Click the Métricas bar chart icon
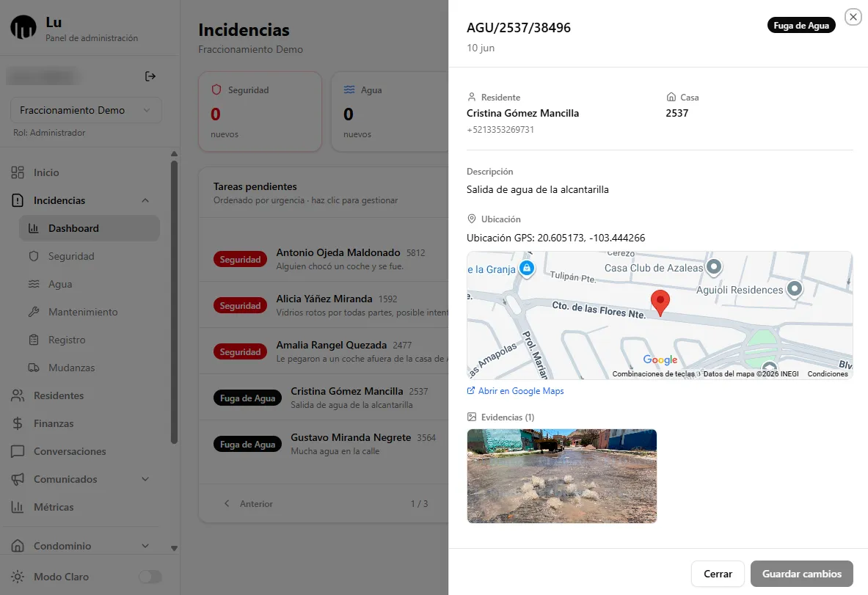The image size is (868, 595). (18, 507)
